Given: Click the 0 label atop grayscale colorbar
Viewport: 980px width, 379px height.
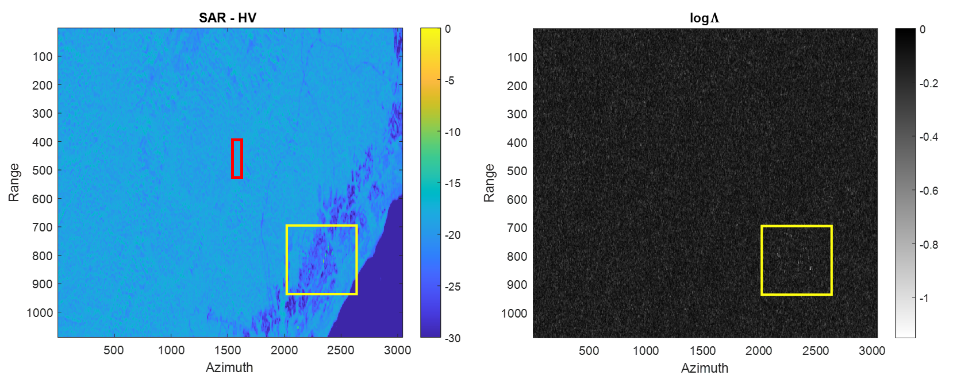Looking at the screenshot, I should pyautogui.click(x=923, y=30).
